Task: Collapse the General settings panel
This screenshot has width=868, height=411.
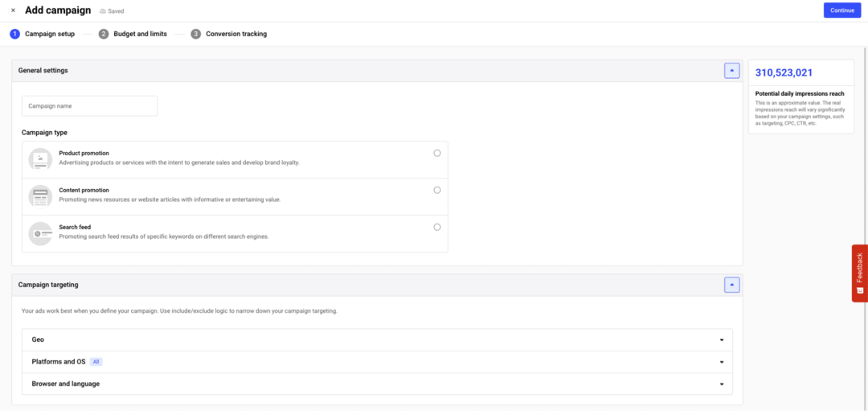Action: [x=731, y=71]
